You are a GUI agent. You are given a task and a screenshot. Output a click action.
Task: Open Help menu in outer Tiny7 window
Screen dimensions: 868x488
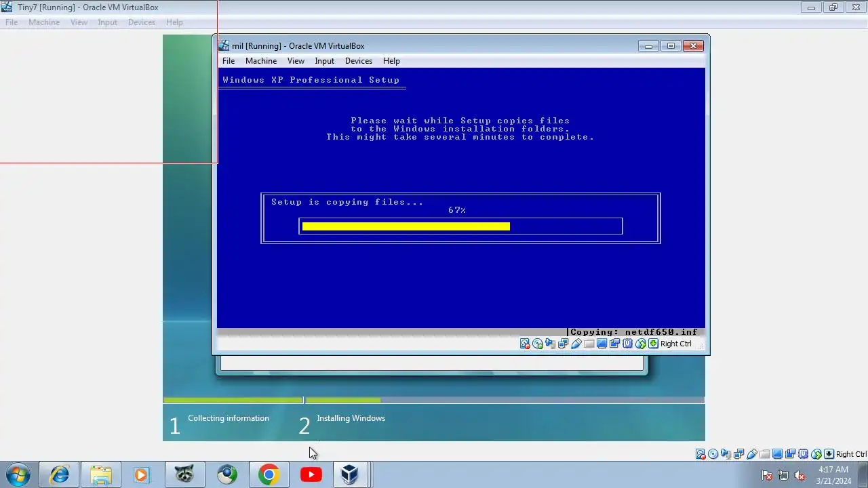tap(174, 22)
